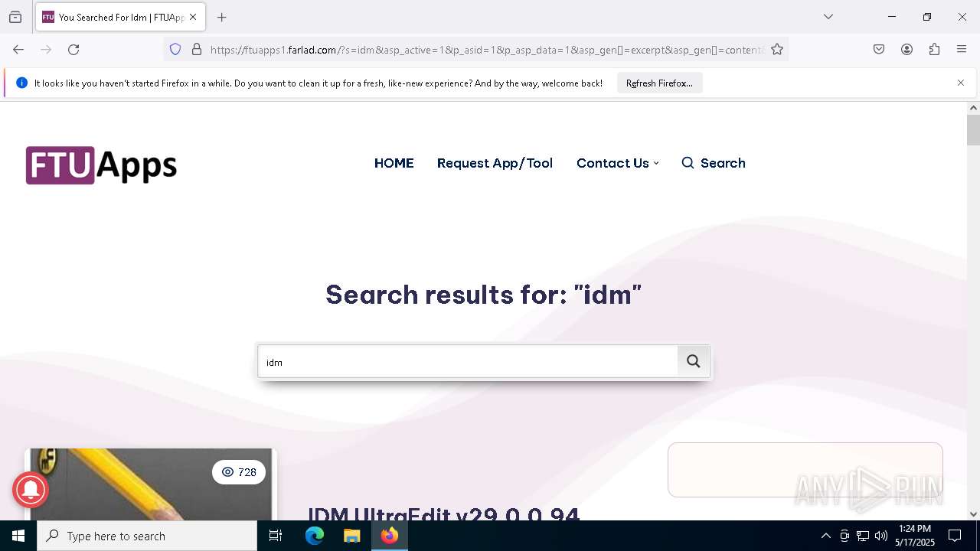Open the IDM UltraEdit post thumbnail

pos(151,484)
